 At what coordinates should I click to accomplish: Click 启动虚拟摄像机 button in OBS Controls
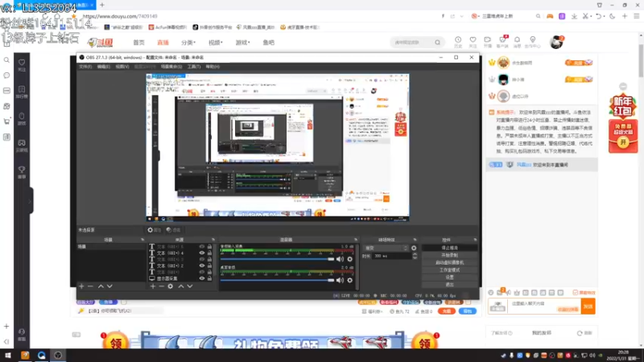click(449, 263)
